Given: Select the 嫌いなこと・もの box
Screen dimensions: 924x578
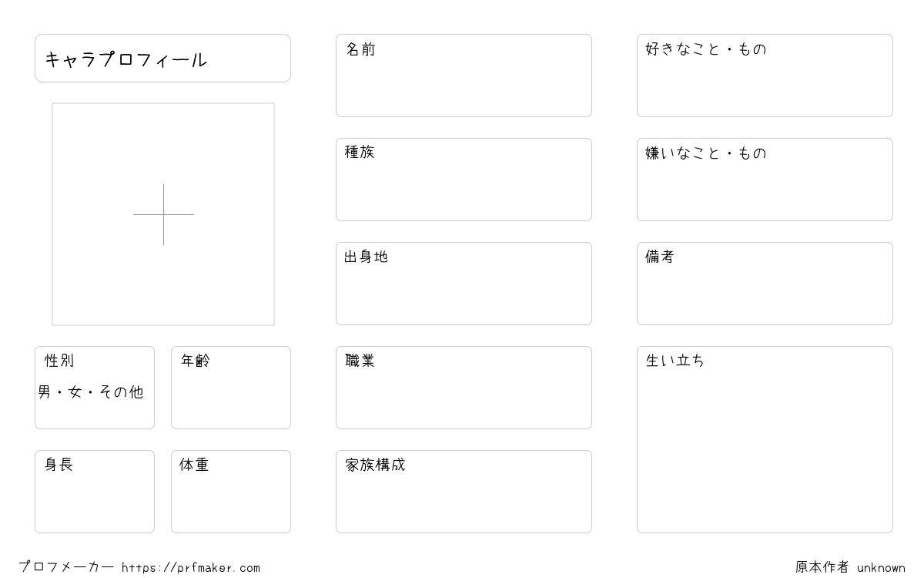Looking at the screenshot, I should (x=765, y=180).
